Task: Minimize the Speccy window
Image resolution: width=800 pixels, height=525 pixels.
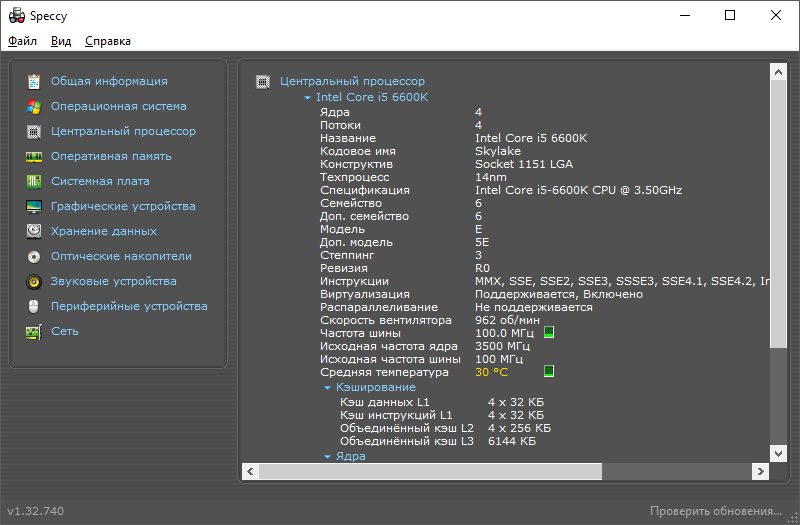Action: click(685, 15)
